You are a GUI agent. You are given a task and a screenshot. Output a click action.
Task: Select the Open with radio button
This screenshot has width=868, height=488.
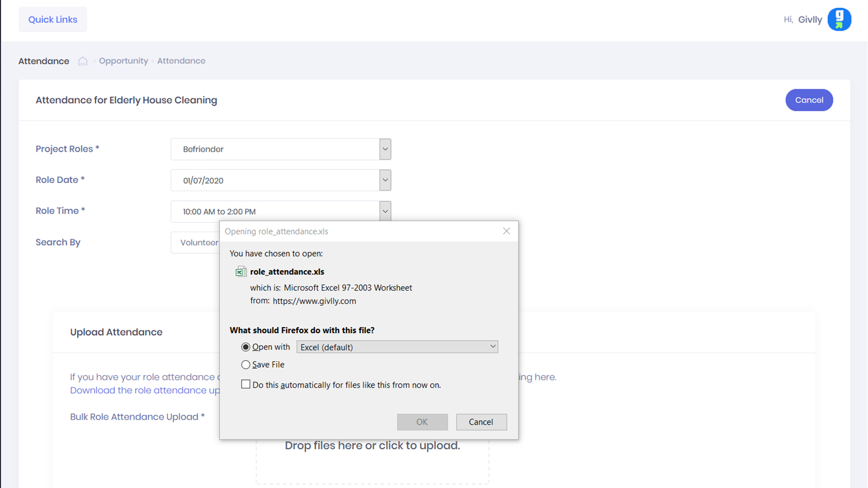click(245, 347)
